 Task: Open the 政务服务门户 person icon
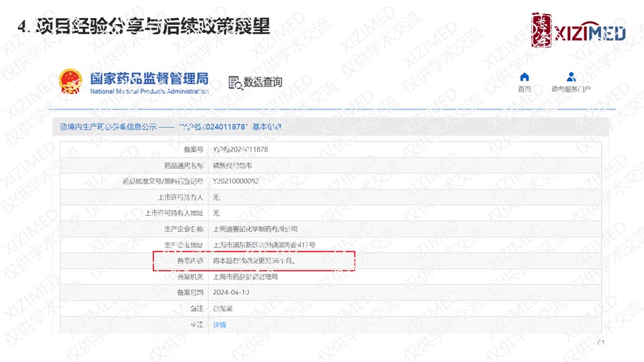click(571, 77)
